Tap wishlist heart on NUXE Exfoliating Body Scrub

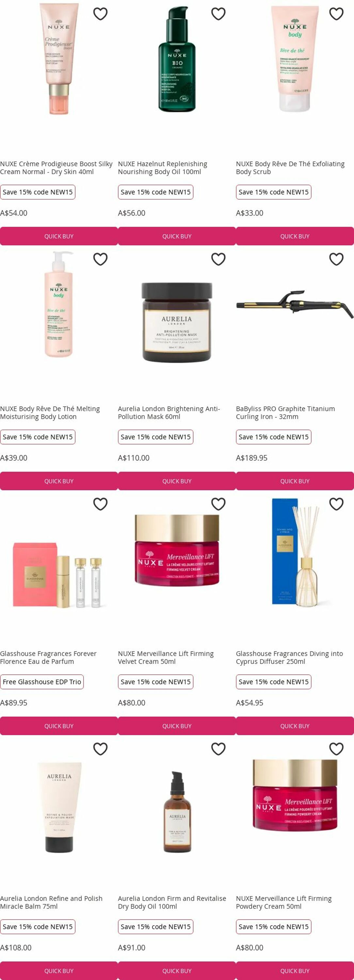tap(336, 14)
